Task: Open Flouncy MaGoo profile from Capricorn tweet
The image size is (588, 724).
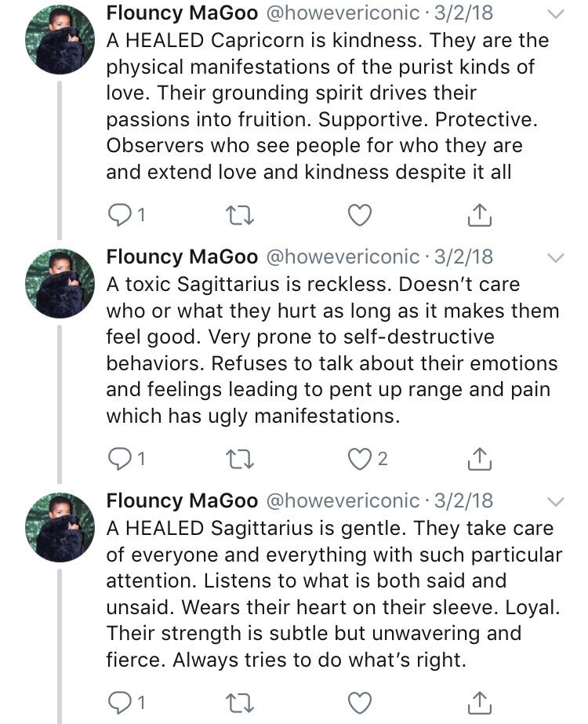Action: click(182, 13)
